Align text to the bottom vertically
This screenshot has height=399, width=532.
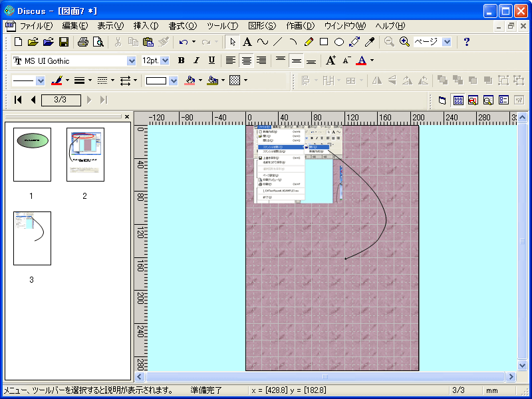pyautogui.click(x=311, y=61)
